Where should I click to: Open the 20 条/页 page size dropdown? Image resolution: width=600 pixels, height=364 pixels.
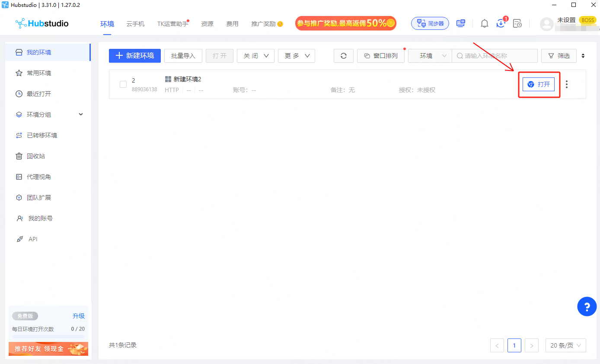coord(565,345)
